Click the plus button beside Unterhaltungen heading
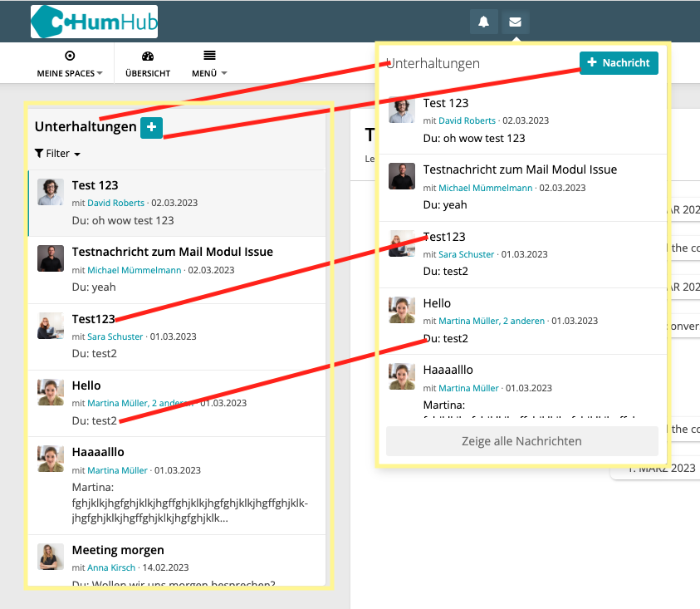 click(x=151, y=127)
